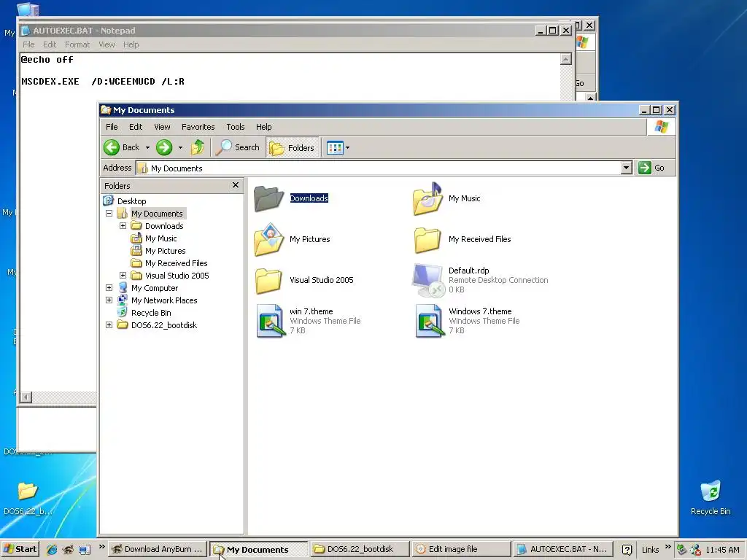Expand DOS6.22_bootdisk tree node
Screen dimensions: 747x560
[109, 324]
